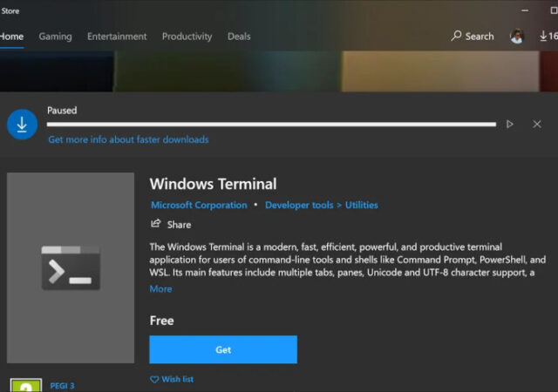This screenshot has height=392, width=558.
Task: Click the Get button
Action: click(223, 349)
